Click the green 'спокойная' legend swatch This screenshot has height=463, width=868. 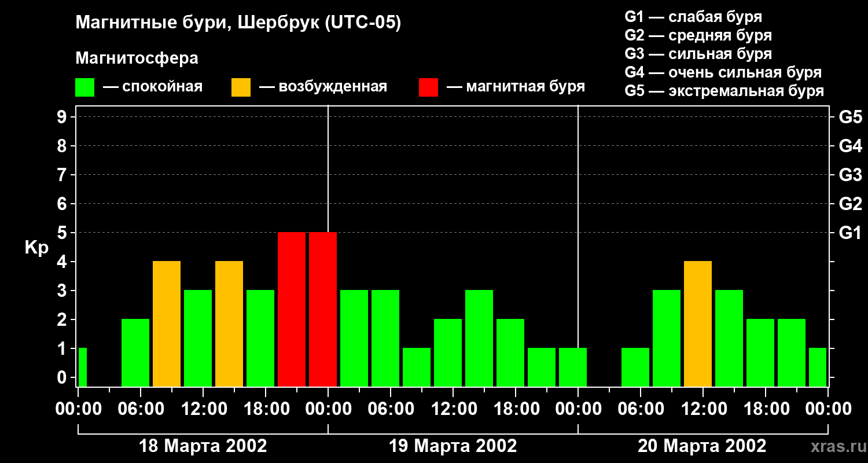pyautogui.click(x=85, y=87)
